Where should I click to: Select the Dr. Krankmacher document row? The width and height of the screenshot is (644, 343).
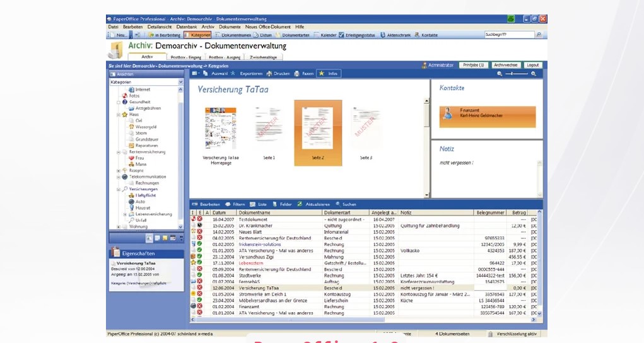tap(363, 226)
